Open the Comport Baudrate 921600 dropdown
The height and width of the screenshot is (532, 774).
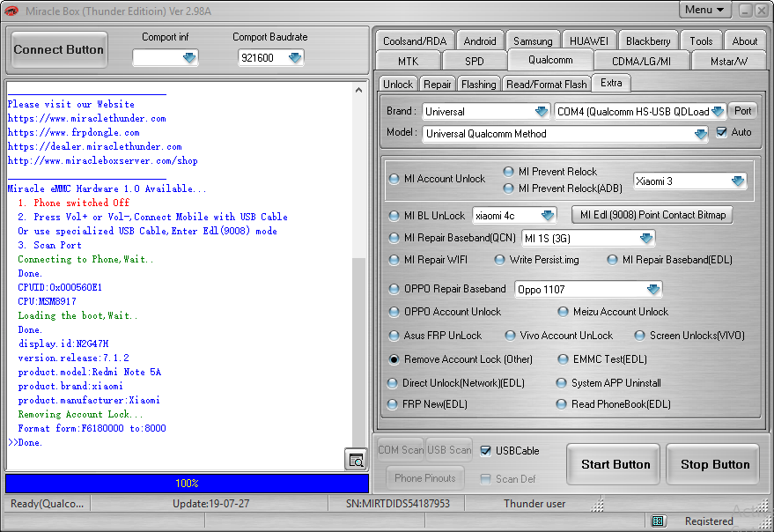(x=295, y=58)
